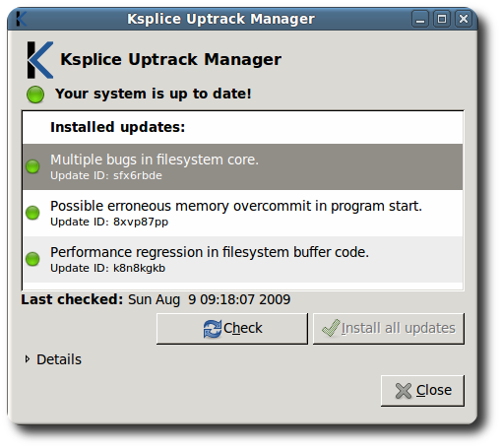
Task: Click green status dot for update 8xvp87pp
Action: (32, 213)
